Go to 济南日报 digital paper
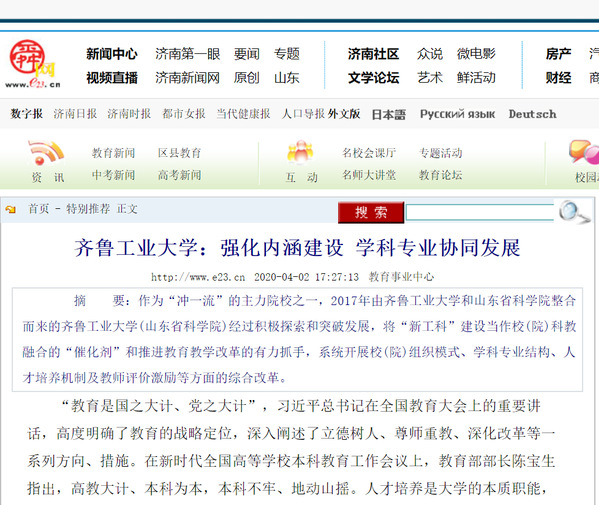This screenshot has height=505, width=599. pos(75,114)
